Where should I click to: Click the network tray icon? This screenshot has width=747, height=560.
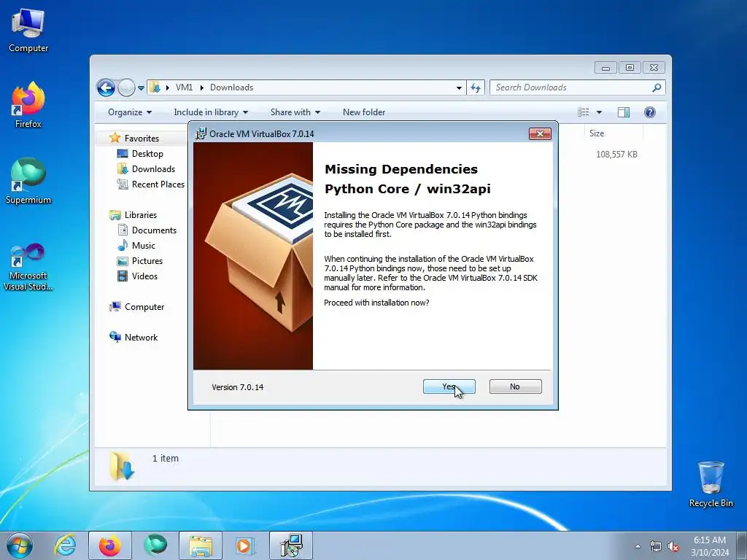[x=656, y=547]
